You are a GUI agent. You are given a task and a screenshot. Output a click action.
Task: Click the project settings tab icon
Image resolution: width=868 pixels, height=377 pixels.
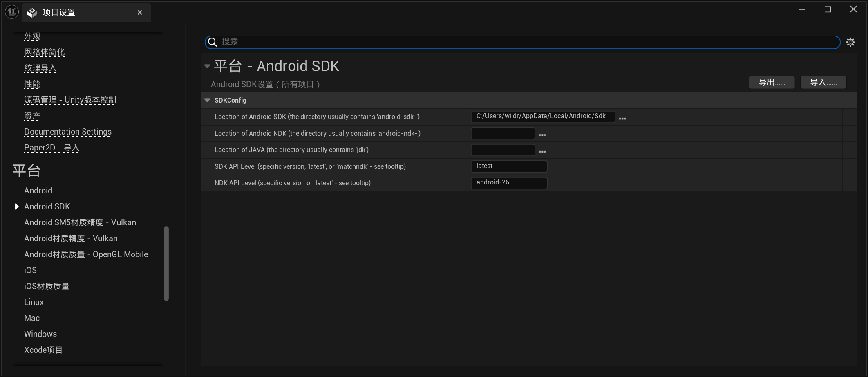click(32, 13)
